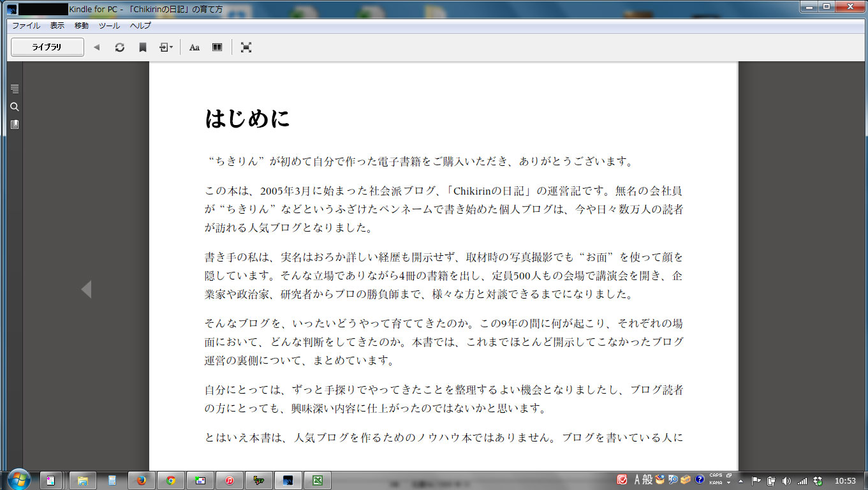Open the ファイル menu
Screen dimensions: 868x490
pyautogui.click(x=26, y=26)
